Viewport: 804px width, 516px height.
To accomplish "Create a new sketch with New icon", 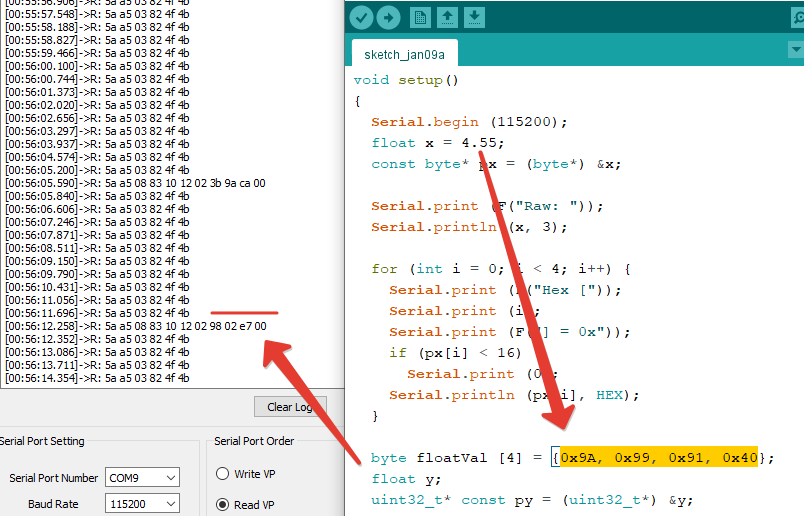I will coord(420,17).
